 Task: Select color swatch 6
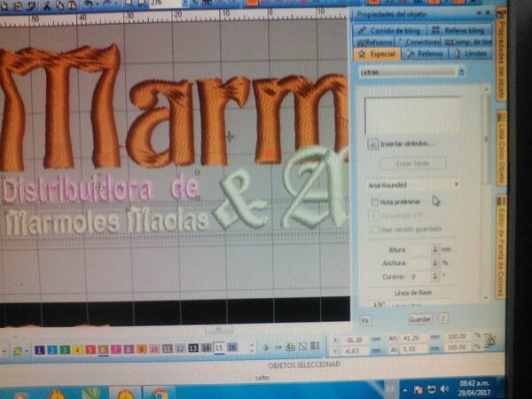103,349
